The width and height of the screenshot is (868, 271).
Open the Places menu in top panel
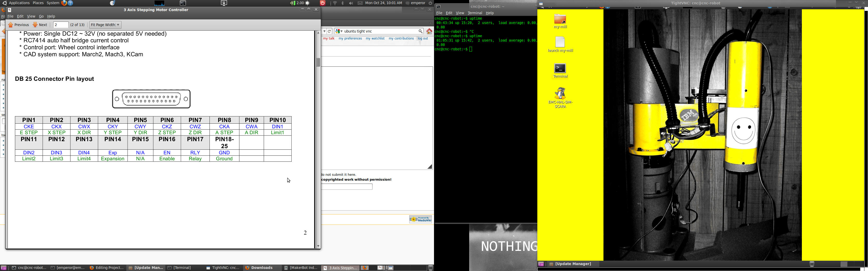click(38, 3)
